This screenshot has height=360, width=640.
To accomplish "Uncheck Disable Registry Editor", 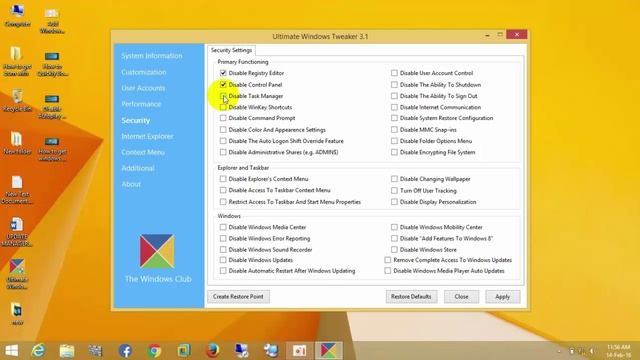I will coord(223,73).
